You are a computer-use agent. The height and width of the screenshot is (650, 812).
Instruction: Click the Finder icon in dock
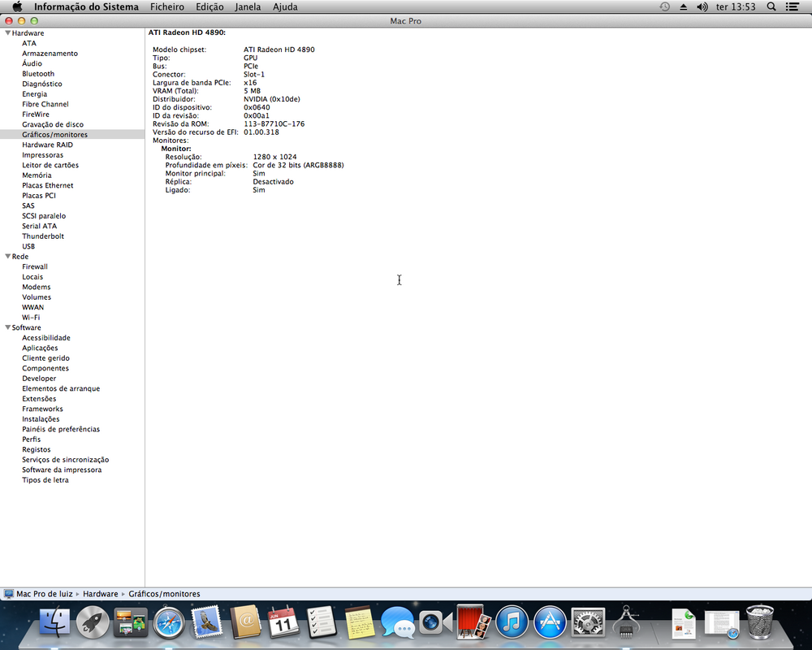(55, 623)
